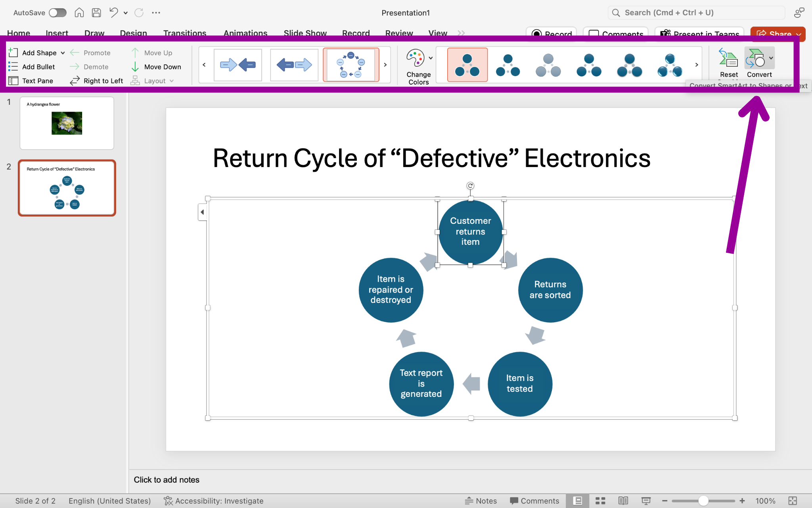
Task: Open the Layout dropdown in ribbon
Action: point(152,81)
